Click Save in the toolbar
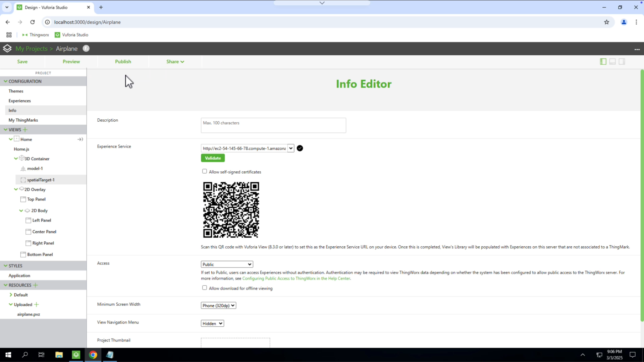The width and height of the screenshot is (644, 362). (x=22, y=62)
